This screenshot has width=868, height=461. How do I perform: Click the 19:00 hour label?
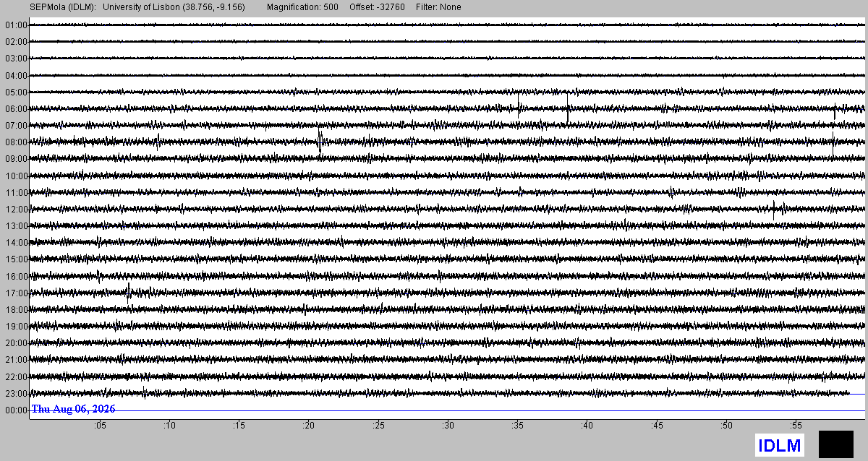pyautogui.click(x=15, y=326)
